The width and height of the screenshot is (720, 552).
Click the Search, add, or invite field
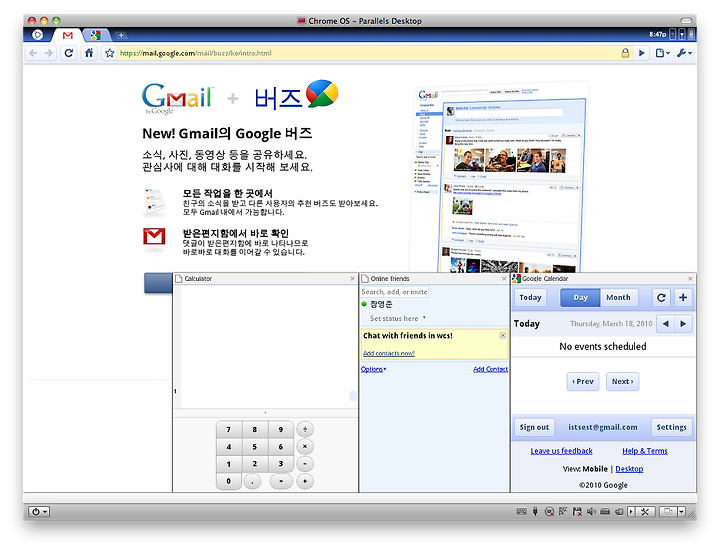(x=394, y=292)
